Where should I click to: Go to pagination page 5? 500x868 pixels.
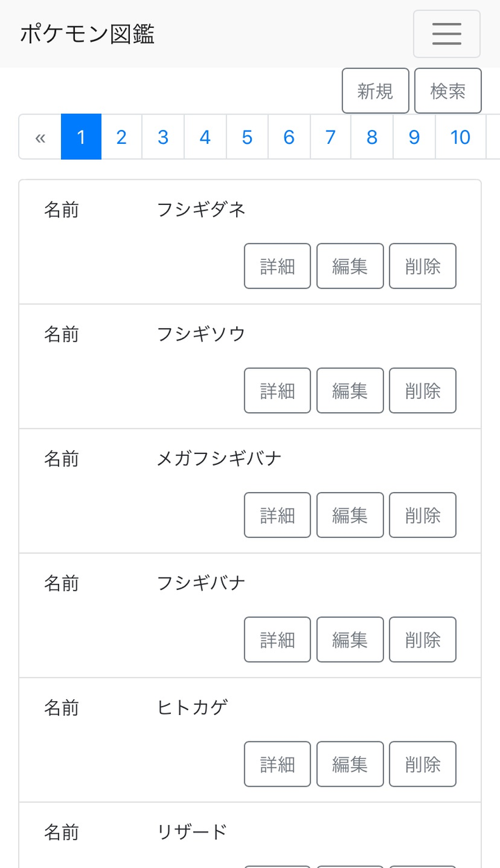[x=247, y=137]
